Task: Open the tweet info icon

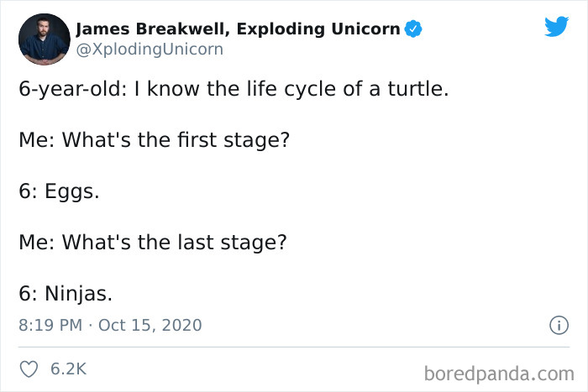Action: [555, 325]
